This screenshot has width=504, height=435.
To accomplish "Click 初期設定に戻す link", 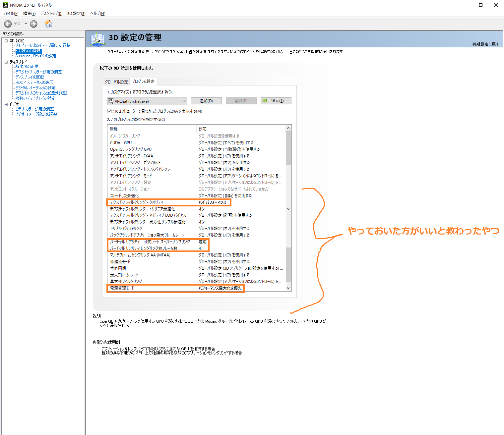I will click(485, 44).
